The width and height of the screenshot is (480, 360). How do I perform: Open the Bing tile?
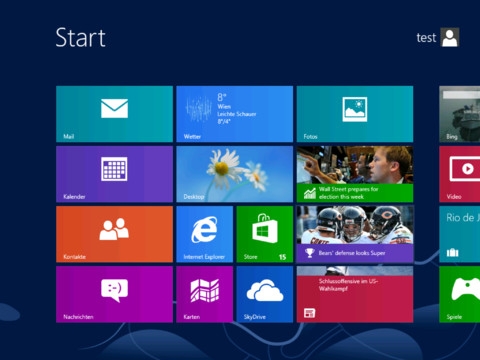click(x=460, y=114)
